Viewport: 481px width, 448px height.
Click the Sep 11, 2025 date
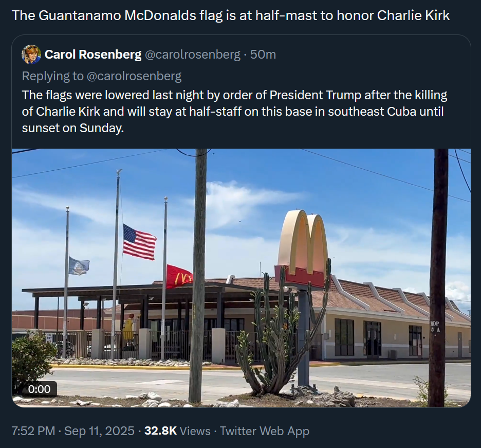[x=99, y=431]
